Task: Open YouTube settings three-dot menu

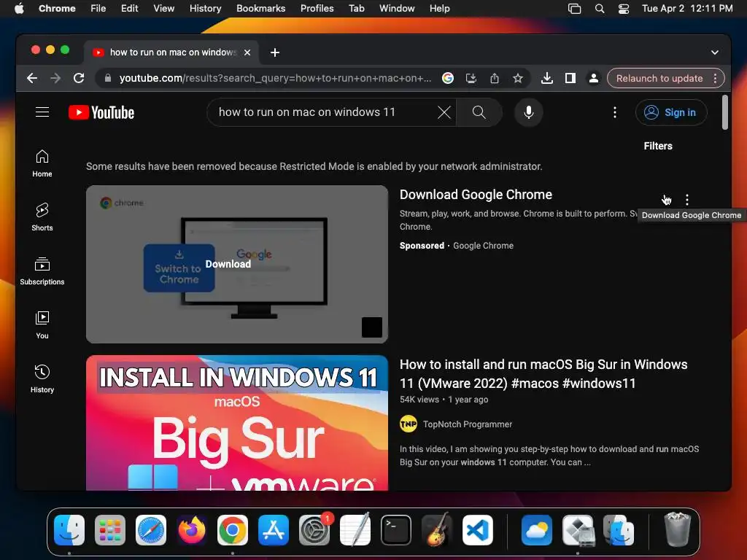Action: (x=614, y=112)
